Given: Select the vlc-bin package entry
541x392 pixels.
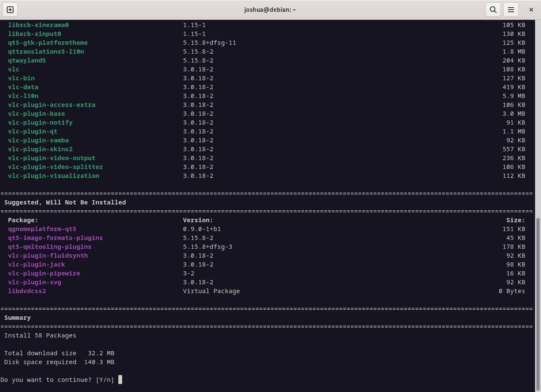Looking at the screenshot, I should 21,78.
